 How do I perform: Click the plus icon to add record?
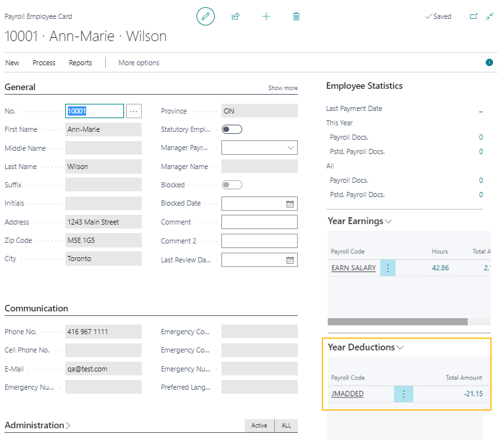click(x=266, y=16)
